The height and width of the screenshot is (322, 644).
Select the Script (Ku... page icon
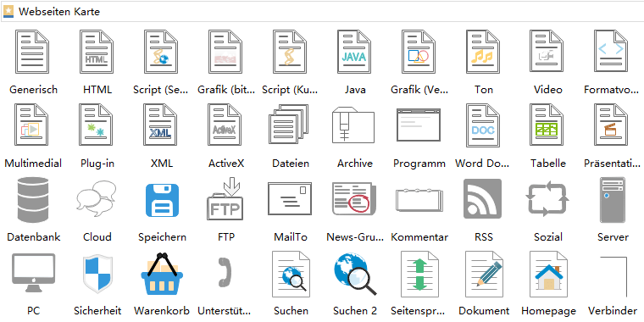290,52
